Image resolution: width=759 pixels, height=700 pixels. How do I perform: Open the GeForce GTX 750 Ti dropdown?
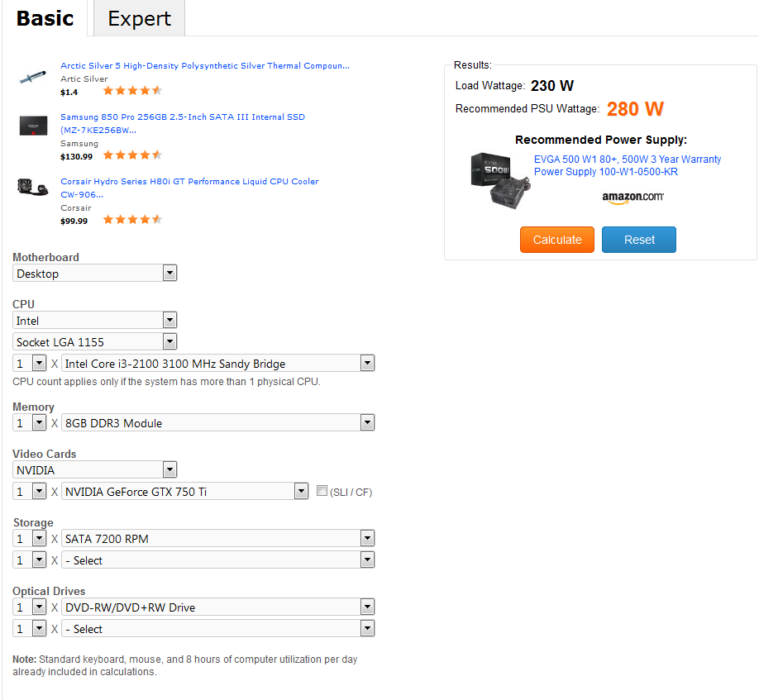pos(185,492)
